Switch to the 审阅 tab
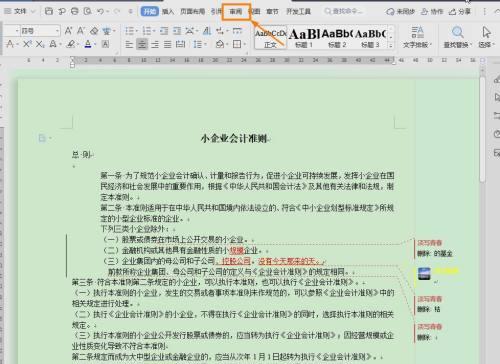Viewport: 500px width, 364px height. 236,11
